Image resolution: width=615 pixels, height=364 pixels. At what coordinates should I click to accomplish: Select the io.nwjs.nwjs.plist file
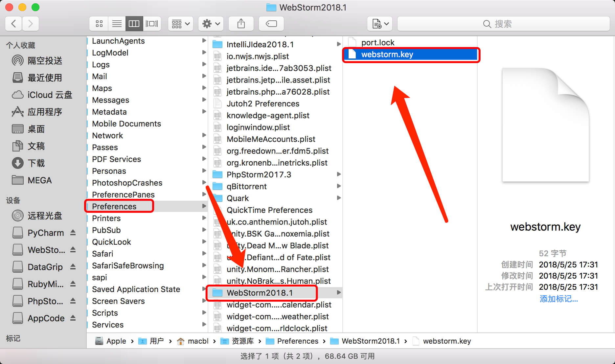275,56
